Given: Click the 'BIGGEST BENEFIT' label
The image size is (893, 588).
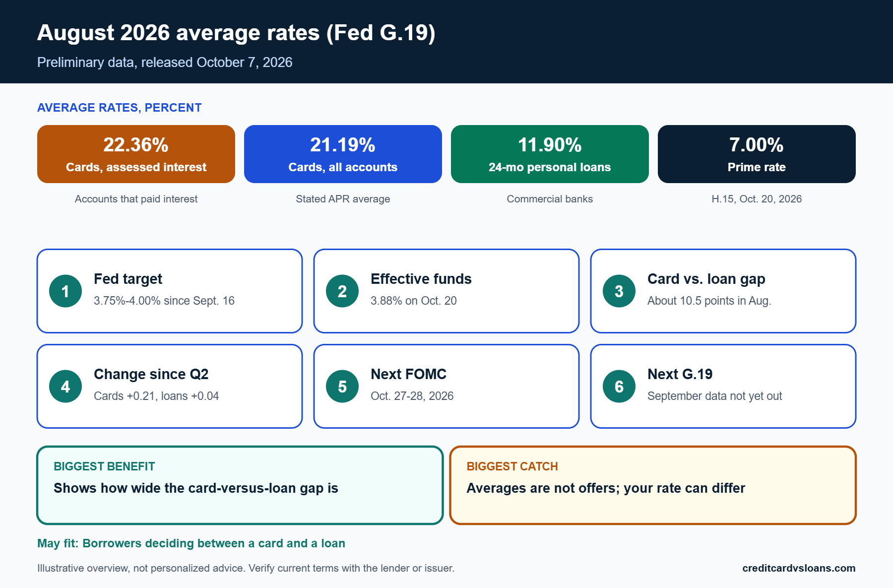Looking at the screenshot, I should pos(104,466).
